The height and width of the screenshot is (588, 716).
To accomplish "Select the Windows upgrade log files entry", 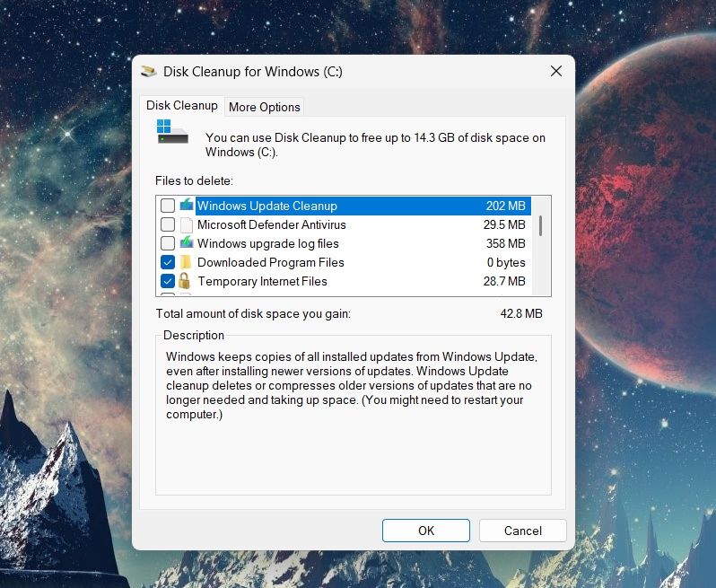I will pos(268,243).
